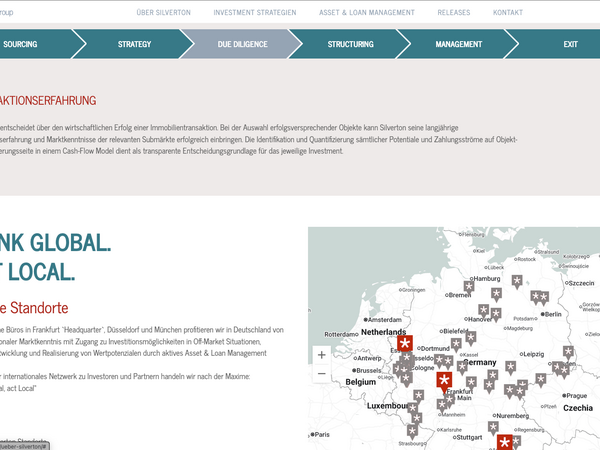The height and width of the screenshot is (450, 600).
Task: Click the gray marker directly south of Leipzig
Action: (x=510, y=368)
